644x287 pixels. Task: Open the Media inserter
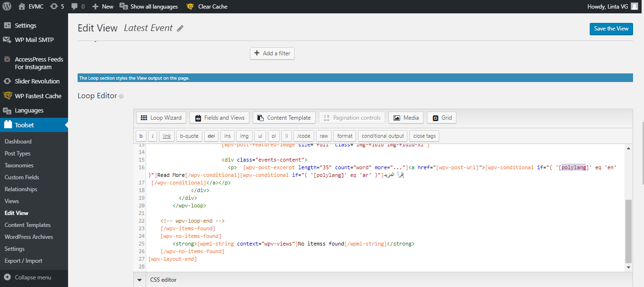pyautogui.click(x=406, y=117)
